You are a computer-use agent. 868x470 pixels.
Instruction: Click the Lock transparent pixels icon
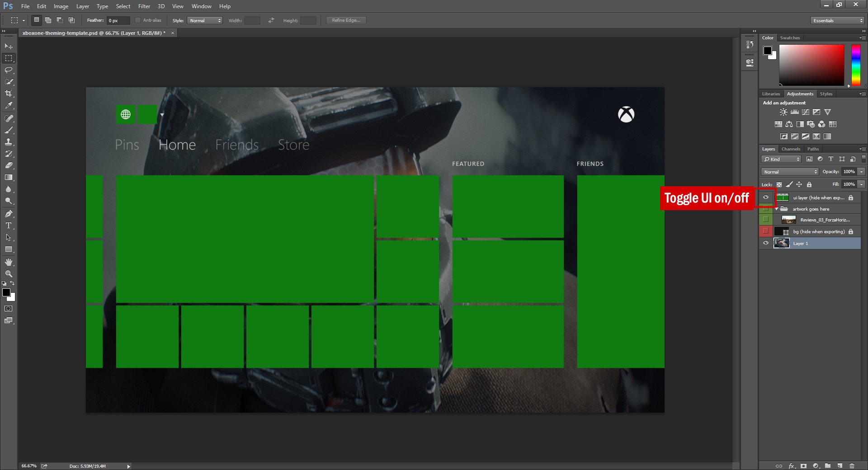[x=779, y=184]
